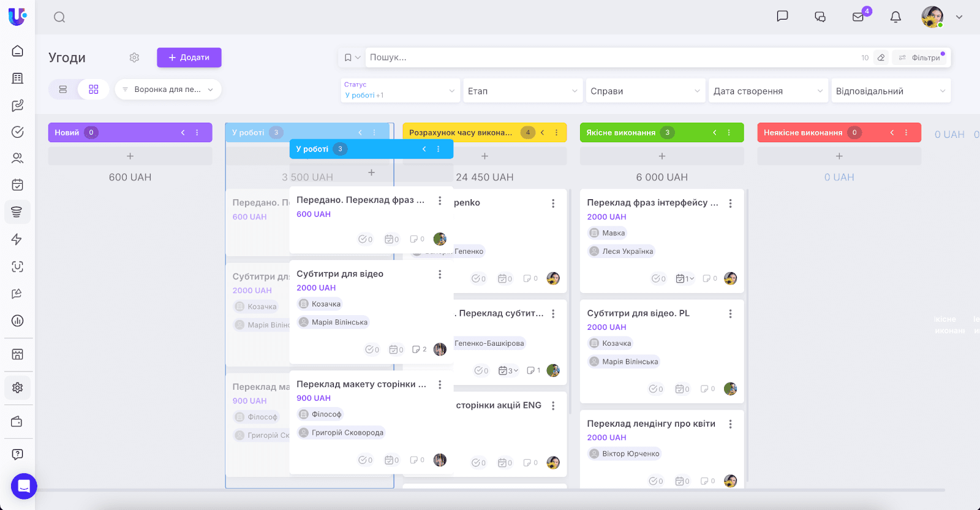Click the Пошук search input field
The image size is (980, 510).
(x=612, y=58)
